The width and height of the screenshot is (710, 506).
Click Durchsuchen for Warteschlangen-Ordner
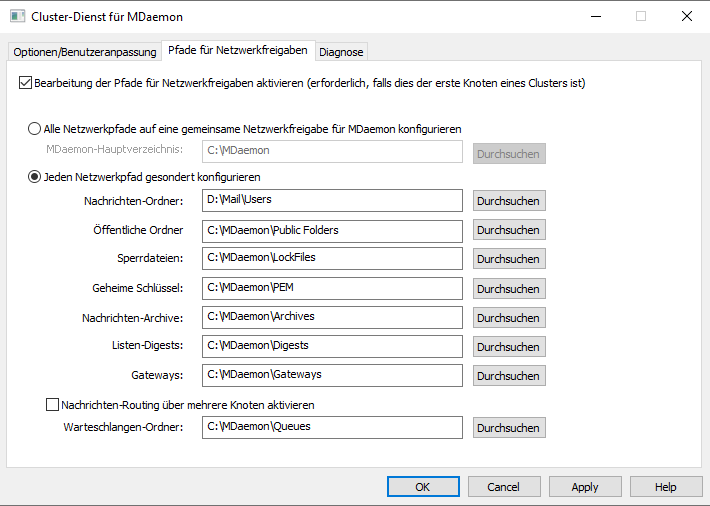[x=509, y=427]
